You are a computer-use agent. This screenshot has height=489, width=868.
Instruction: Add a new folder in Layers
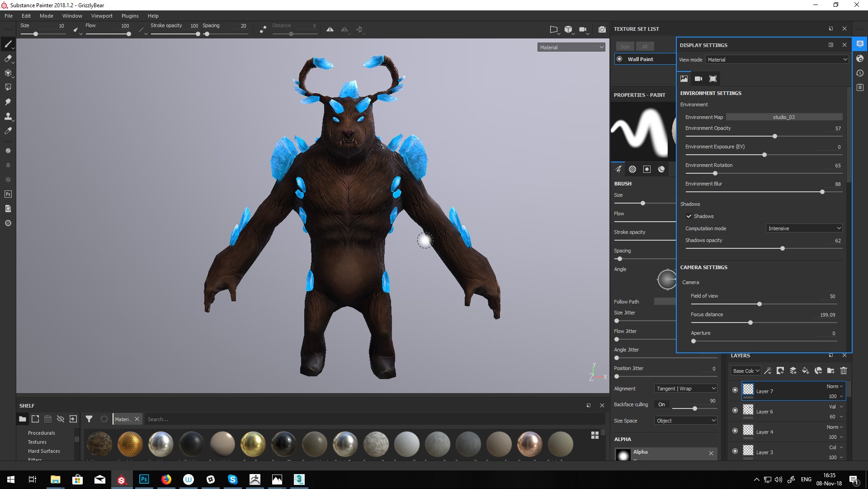coord(831,370)
